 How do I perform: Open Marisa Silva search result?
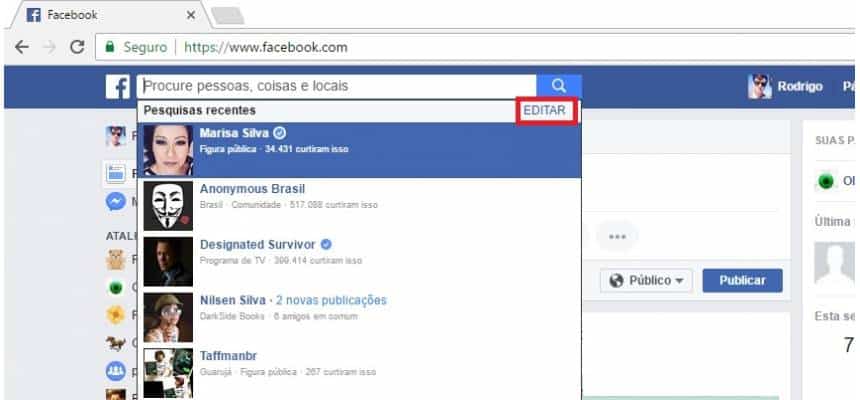click(x=359, y=150)
